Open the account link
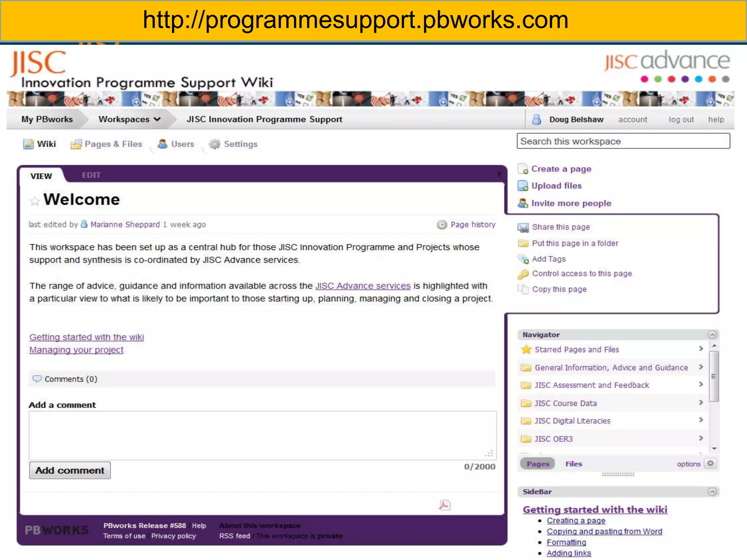 pos(632,120)
